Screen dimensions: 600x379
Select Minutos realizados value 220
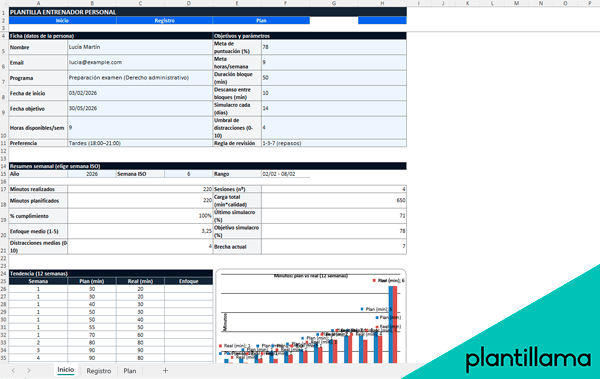pos(140,189)
